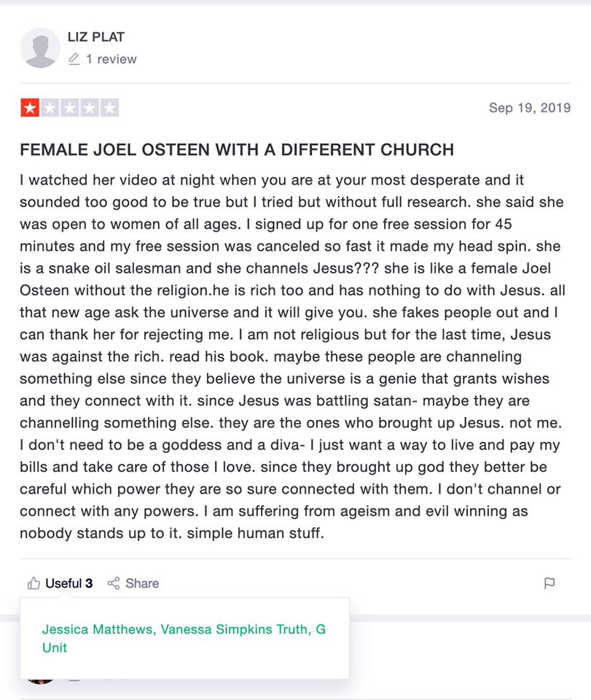Click the review body paragraph text
The width and height of the screenshot is (591, 700).
tap(291, 356)
